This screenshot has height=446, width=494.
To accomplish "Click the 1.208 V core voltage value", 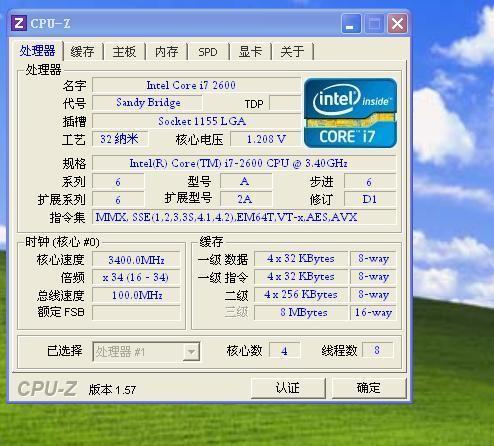I will 266,139.
